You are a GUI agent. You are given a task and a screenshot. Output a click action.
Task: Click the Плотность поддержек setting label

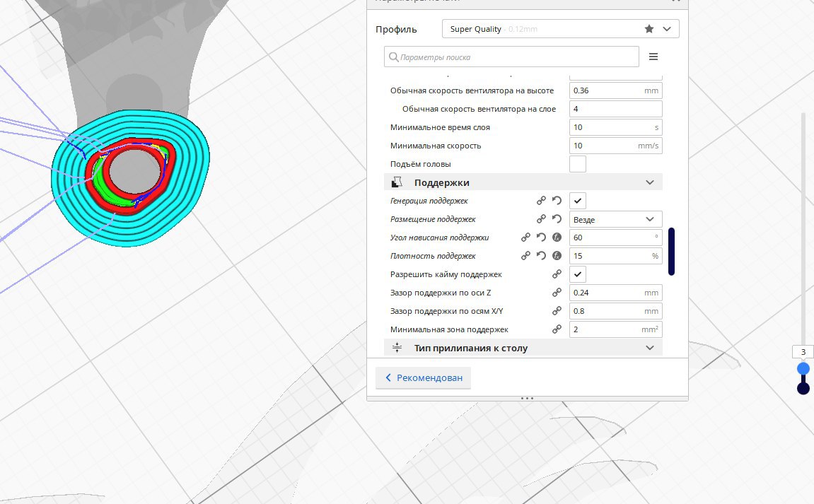433,256
